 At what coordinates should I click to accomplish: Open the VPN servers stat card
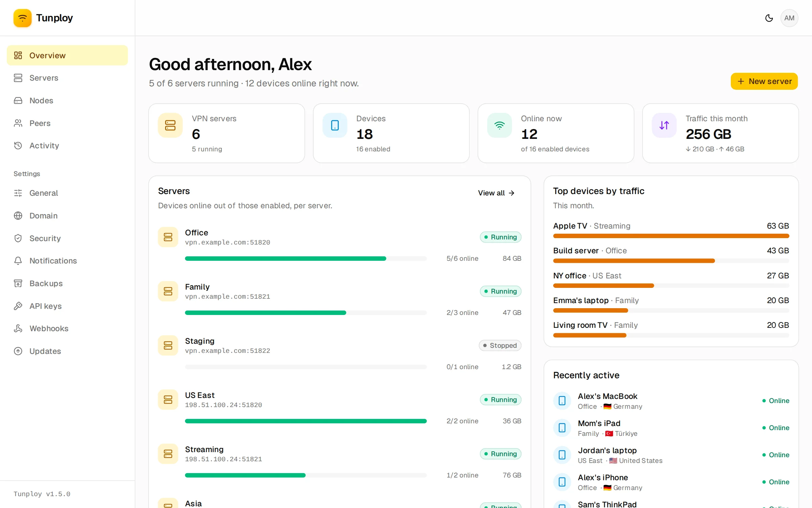(x=227, y=133)
